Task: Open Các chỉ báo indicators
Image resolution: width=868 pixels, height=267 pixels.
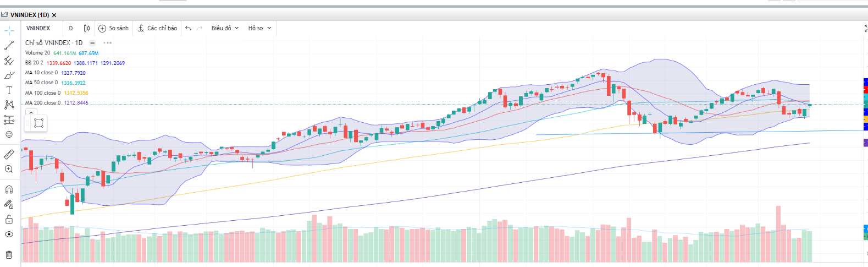Action: click(158, 28)
